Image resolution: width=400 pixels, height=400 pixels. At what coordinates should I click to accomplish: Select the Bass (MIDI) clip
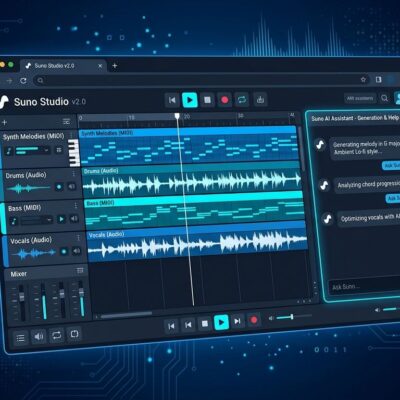click(195, 212)
